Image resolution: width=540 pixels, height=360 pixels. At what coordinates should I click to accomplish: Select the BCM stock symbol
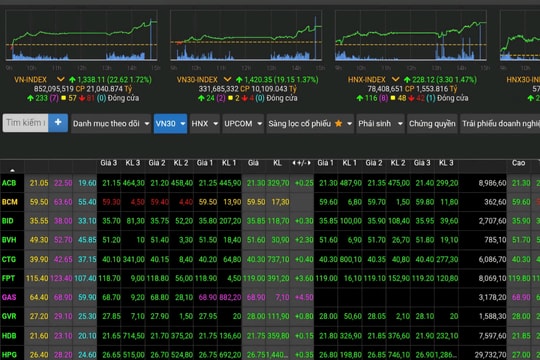pos(10,202)
